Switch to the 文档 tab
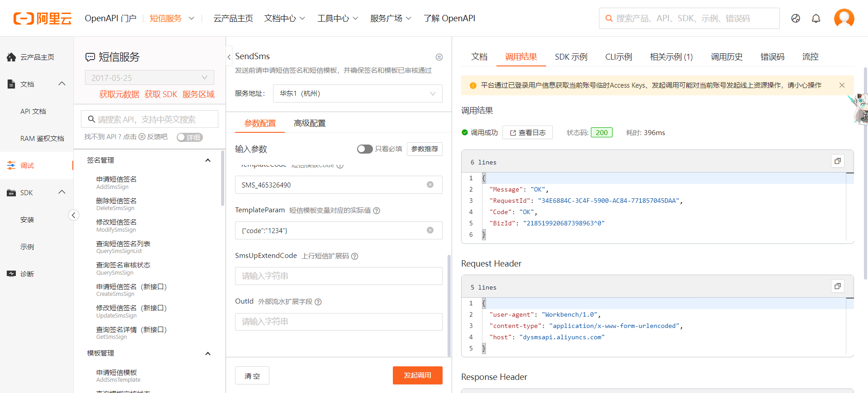The image size is (868, 393). point(479,57)
